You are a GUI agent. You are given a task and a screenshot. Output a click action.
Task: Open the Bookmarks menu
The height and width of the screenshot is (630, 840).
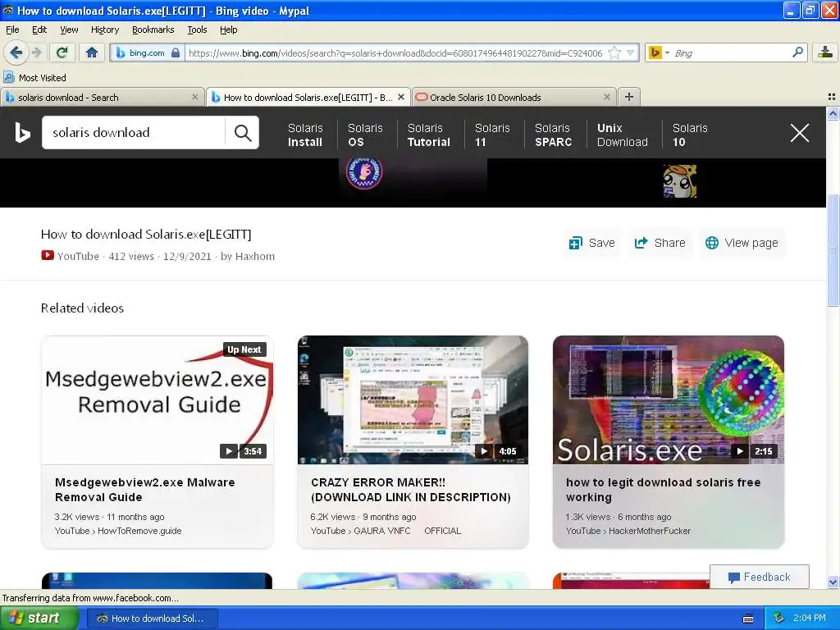tap(153, 30)
